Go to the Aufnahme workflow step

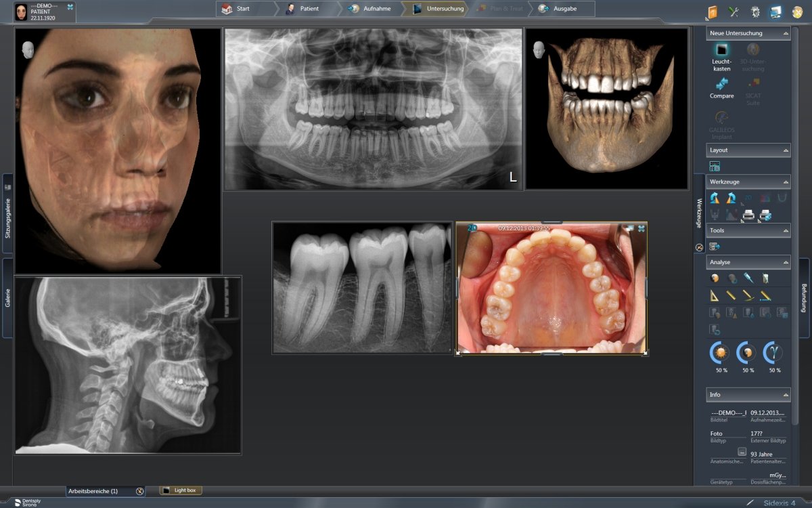click(371, 9)
